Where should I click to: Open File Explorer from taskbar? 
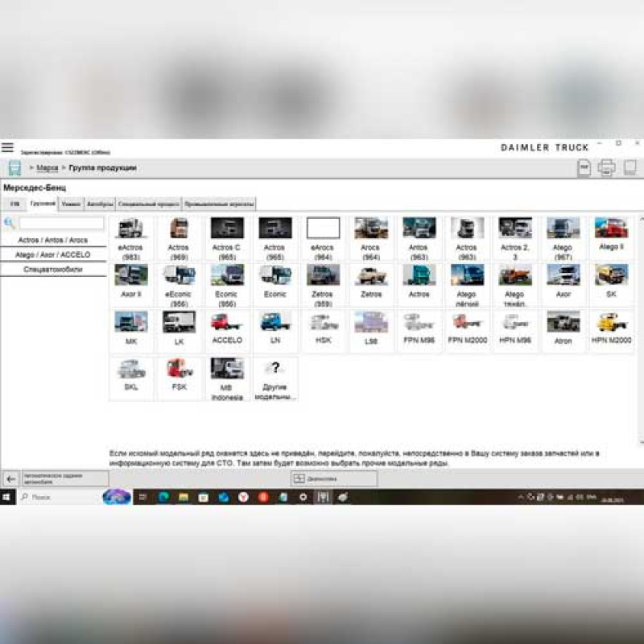click(x=184, y=497)
